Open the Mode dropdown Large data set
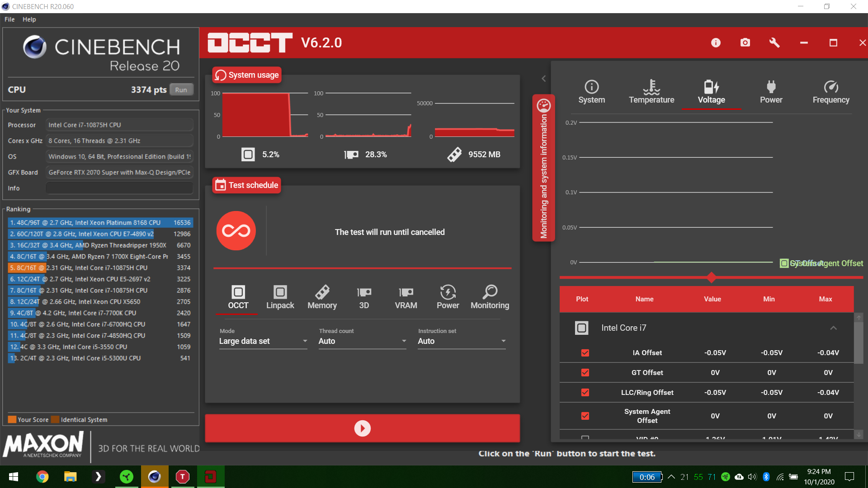The height and width of the screenshot is (488, 868). tap(263, 341)
